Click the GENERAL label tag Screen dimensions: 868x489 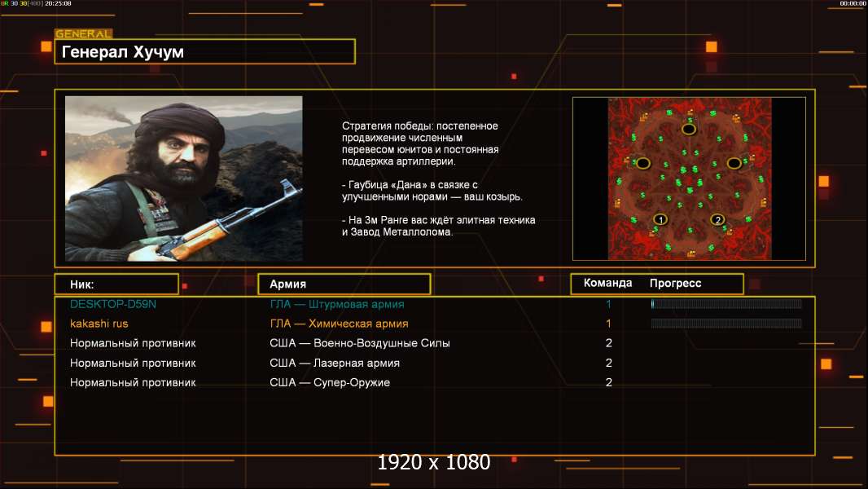point(84,33)
